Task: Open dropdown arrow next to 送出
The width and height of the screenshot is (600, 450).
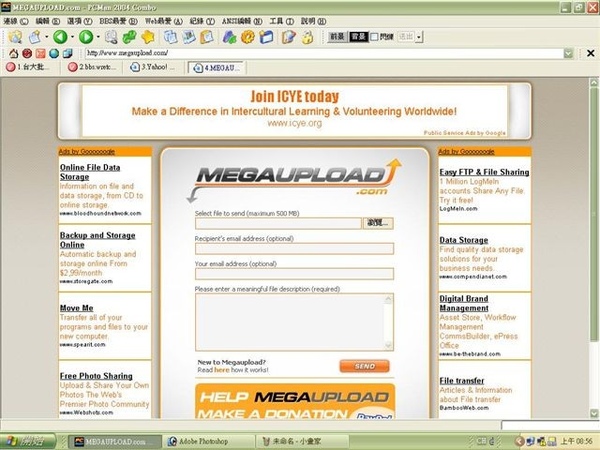Action: point(419,37)
